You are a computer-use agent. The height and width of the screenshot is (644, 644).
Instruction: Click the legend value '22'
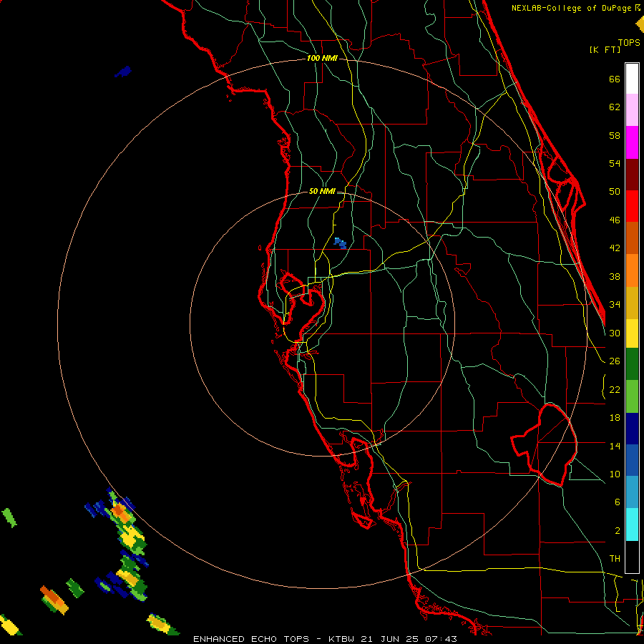coord(615,390)
